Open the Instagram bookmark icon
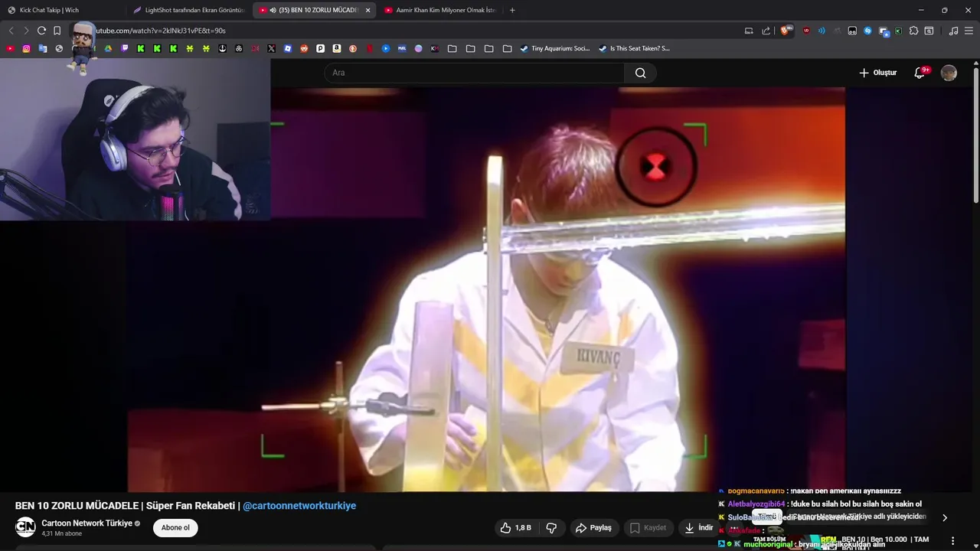Screen dimensions: 980x551 (x=26, y=48)
